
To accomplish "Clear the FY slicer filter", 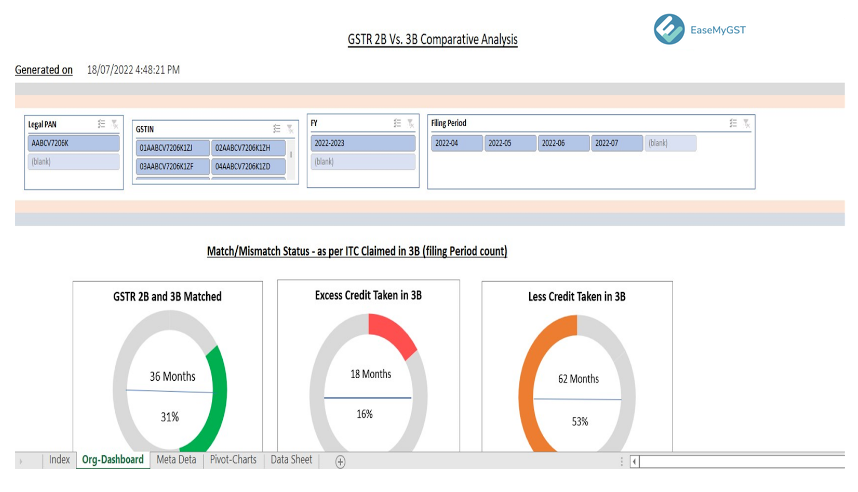I will click(x=410, y=123).
